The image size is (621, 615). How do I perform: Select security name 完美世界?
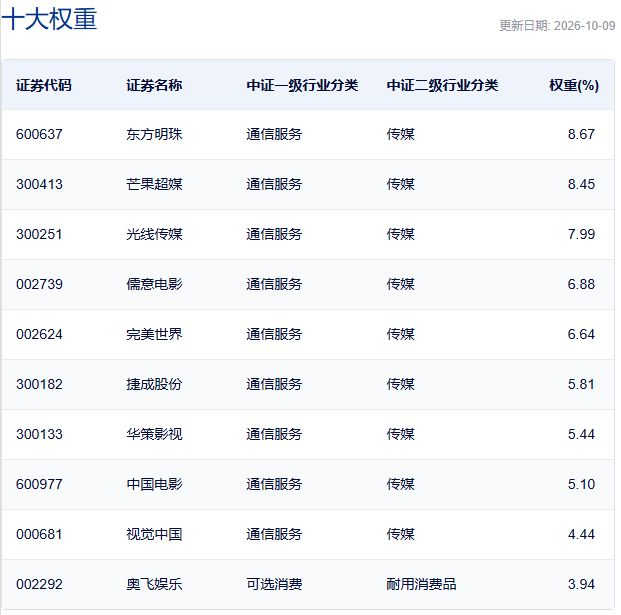[x=154, y=334]
